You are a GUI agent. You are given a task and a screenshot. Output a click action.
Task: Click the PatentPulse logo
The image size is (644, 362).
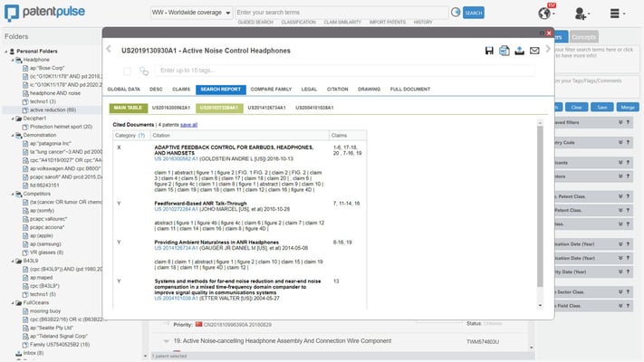point(44,13)
